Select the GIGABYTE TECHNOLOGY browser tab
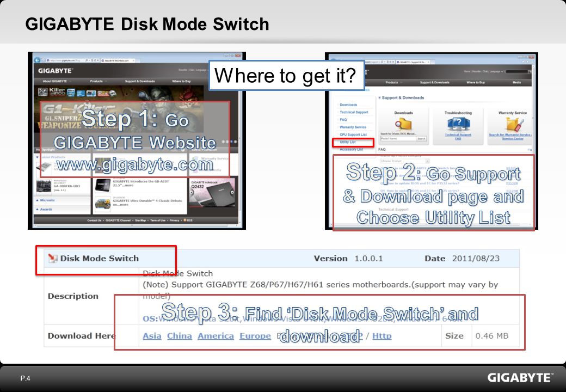Screen dimensions: 566x392 point(118,60)
